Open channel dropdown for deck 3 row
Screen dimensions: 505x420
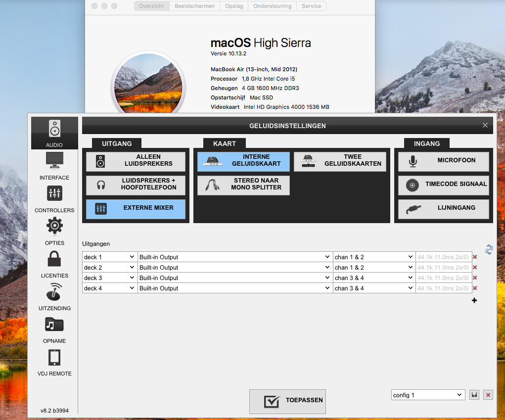pos(374,278)
